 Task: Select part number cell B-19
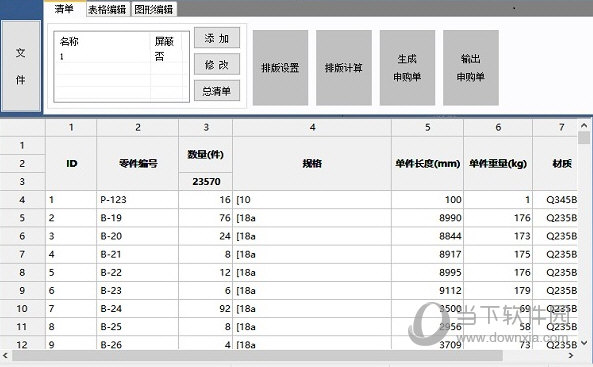pyautogui.click(x=138, y=218)
